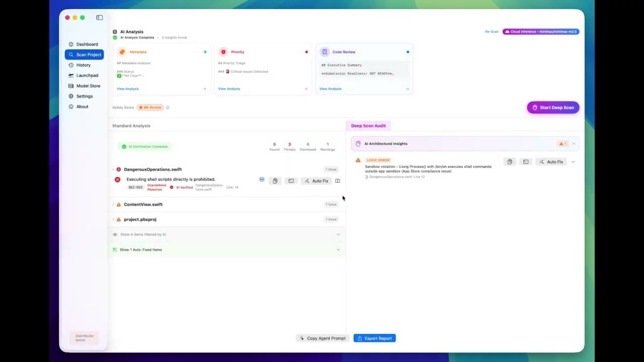Expand the project.pbxproj group
644x362 pixels.
pyautogui.click(x=113, y=220)
